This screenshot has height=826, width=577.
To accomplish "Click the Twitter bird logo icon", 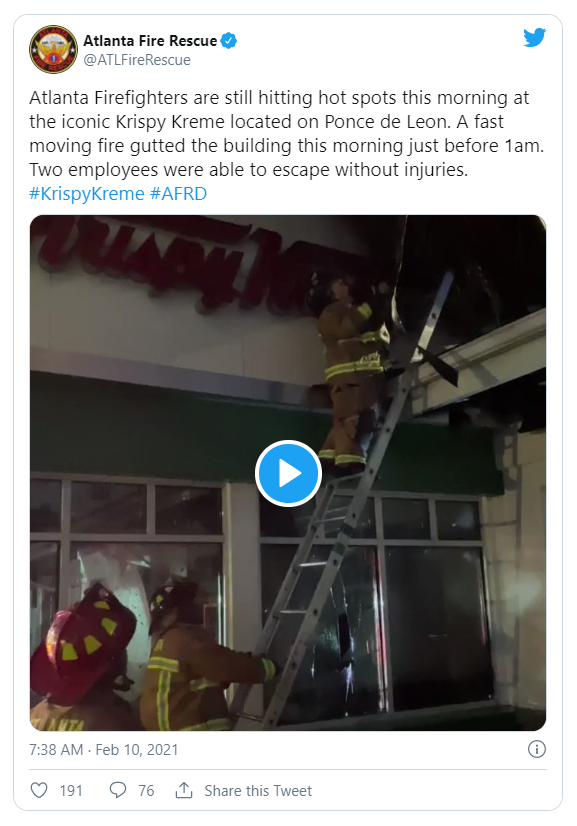I will pos(534,38).
